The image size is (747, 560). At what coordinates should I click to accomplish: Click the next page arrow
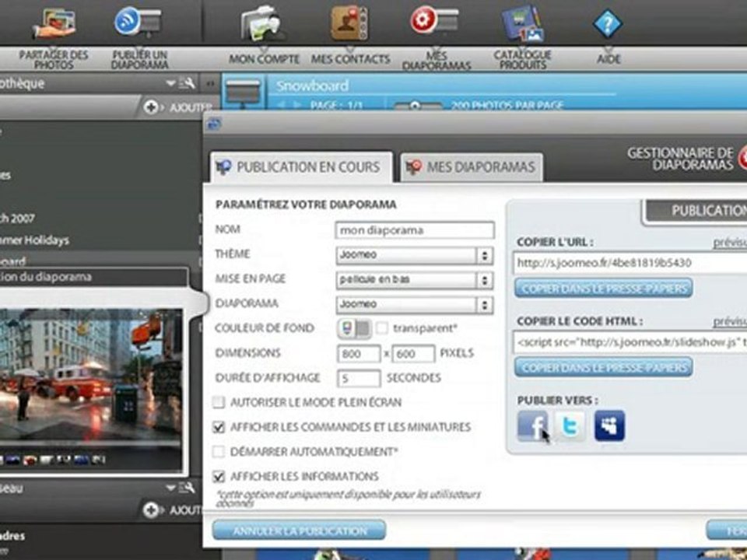click(296, 105)
